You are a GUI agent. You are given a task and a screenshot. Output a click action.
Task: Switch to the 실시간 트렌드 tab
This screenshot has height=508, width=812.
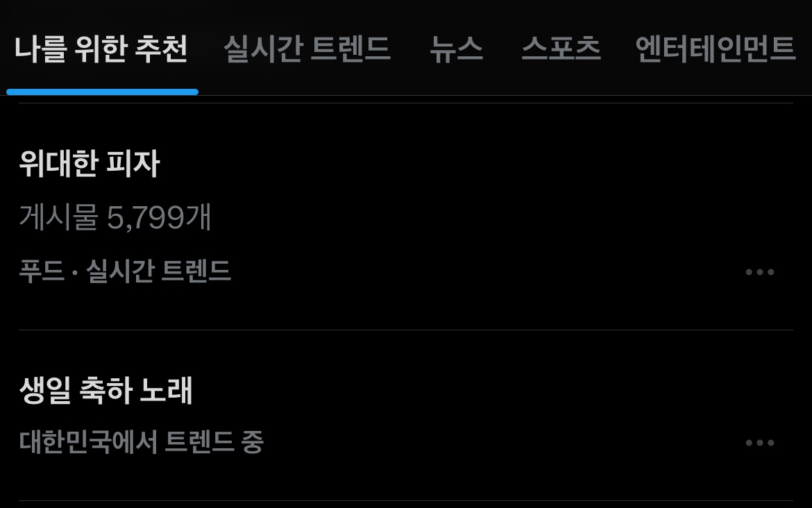coord(307,49)
